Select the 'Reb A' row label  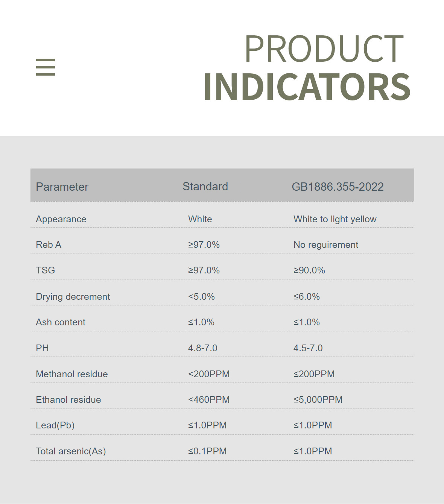tap(49, 245)
